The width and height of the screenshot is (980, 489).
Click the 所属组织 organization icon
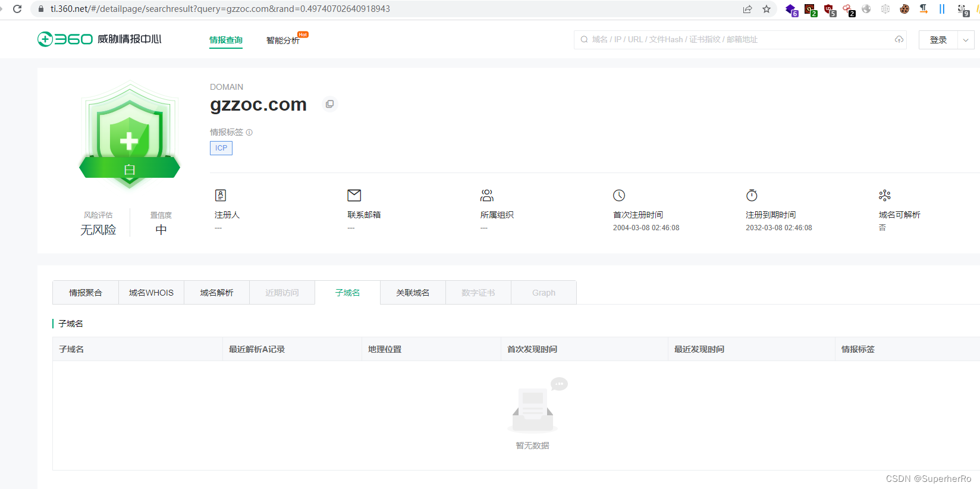click(487, 195)
